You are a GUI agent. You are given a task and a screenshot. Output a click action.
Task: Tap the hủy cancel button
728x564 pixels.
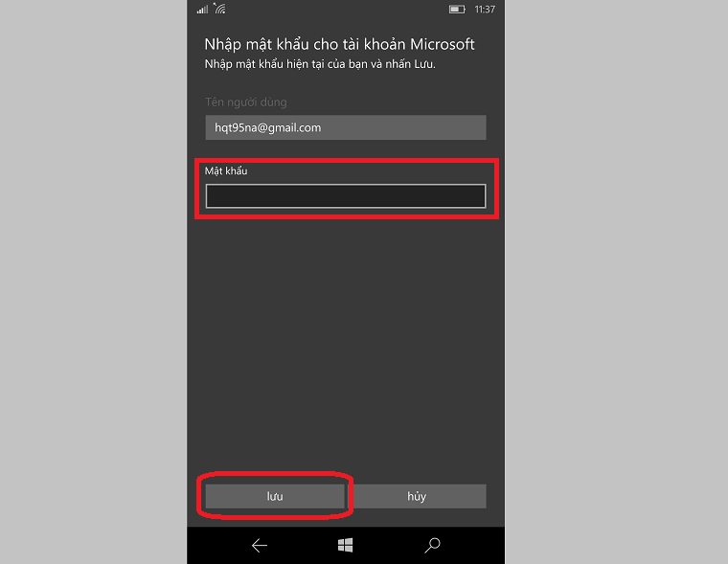tap(417, 496)
